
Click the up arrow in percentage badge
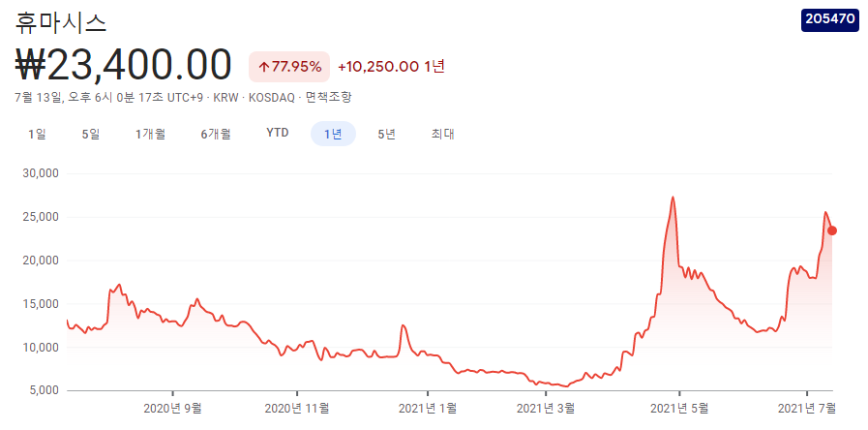(x=264, y=67)
